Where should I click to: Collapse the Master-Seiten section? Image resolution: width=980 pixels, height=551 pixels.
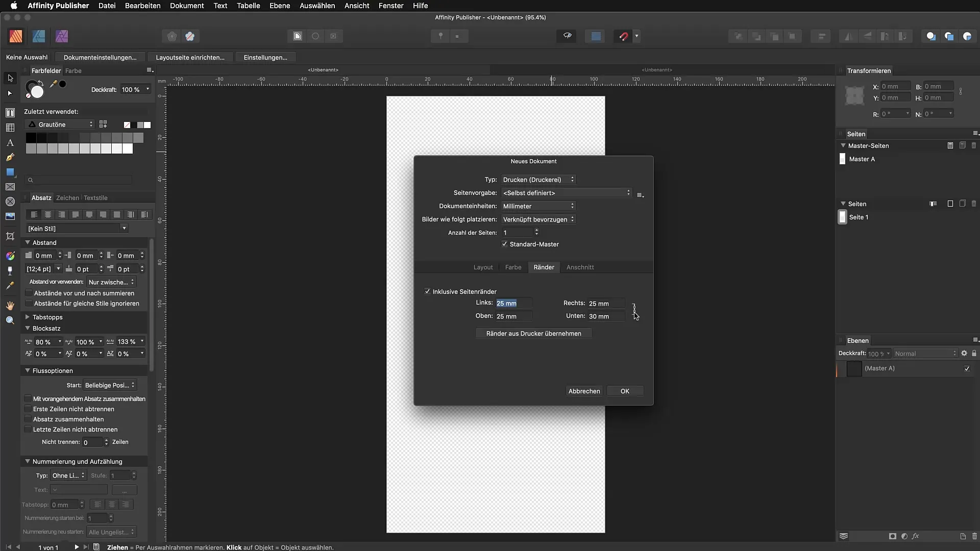pos(843,146)
